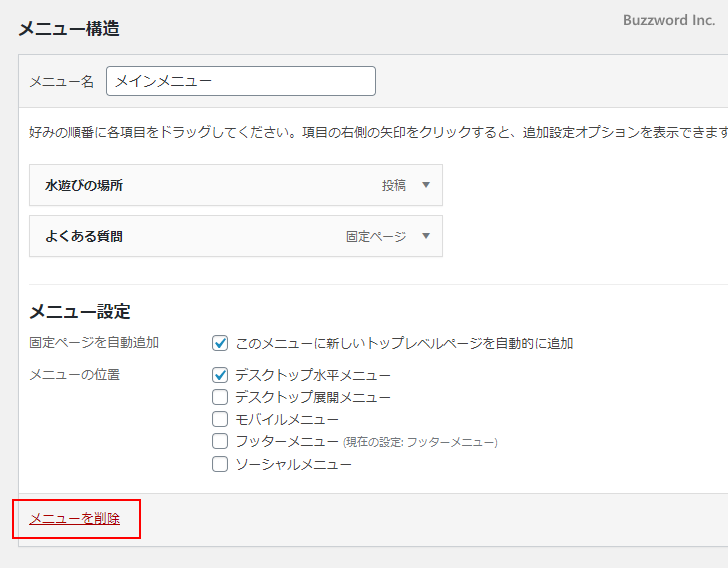Uncheck the auto-add top-level pages checkbox
The image size is (728, 568).
coord(221,343)
